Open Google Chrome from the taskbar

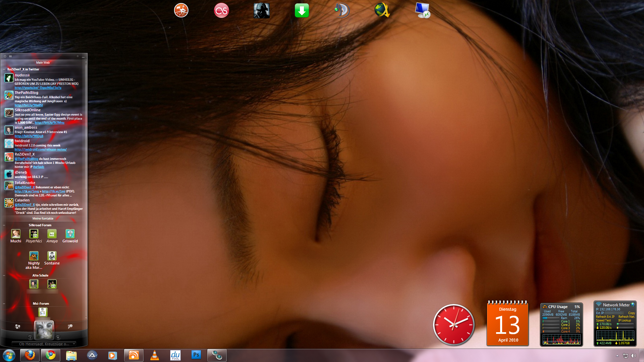click(51, 355)
